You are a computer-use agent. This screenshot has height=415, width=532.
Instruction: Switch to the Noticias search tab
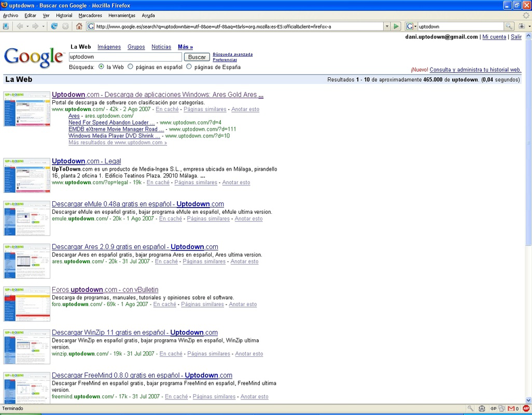pyautogui.click(x=161, y=47)
